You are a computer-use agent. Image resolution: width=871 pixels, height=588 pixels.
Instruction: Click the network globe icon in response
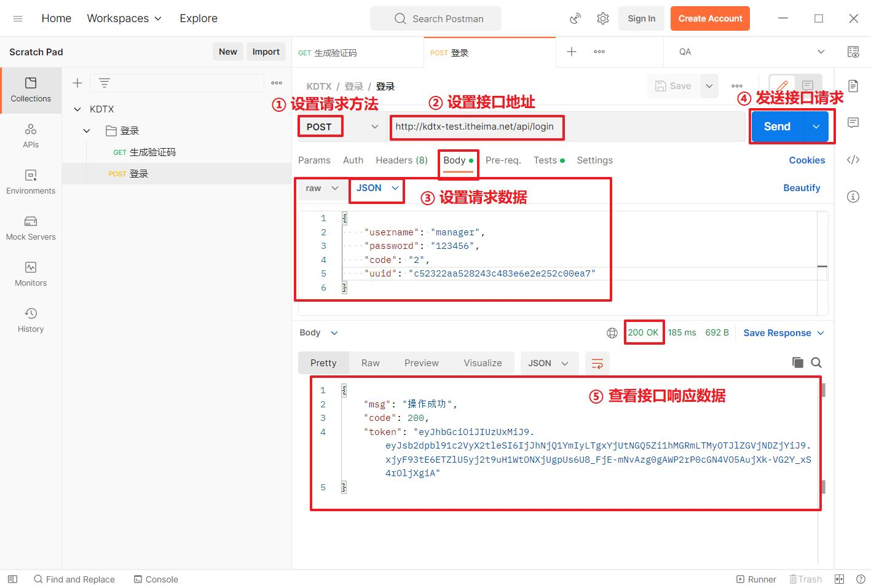point(612,333)
